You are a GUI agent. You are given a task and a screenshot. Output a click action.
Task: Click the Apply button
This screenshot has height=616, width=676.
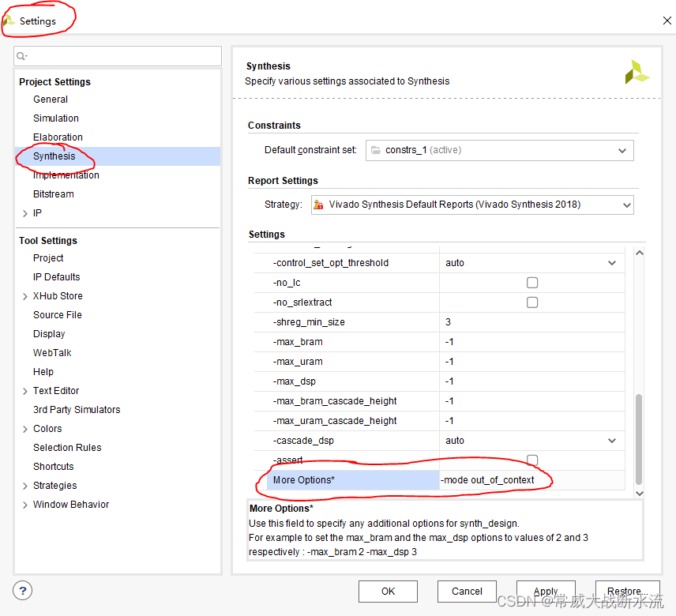546,591
